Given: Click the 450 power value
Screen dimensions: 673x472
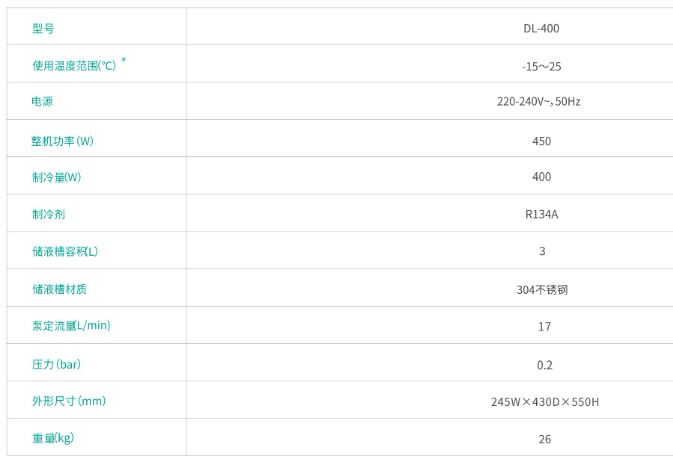Looking at the screenshot, I should tap(542, 141).
